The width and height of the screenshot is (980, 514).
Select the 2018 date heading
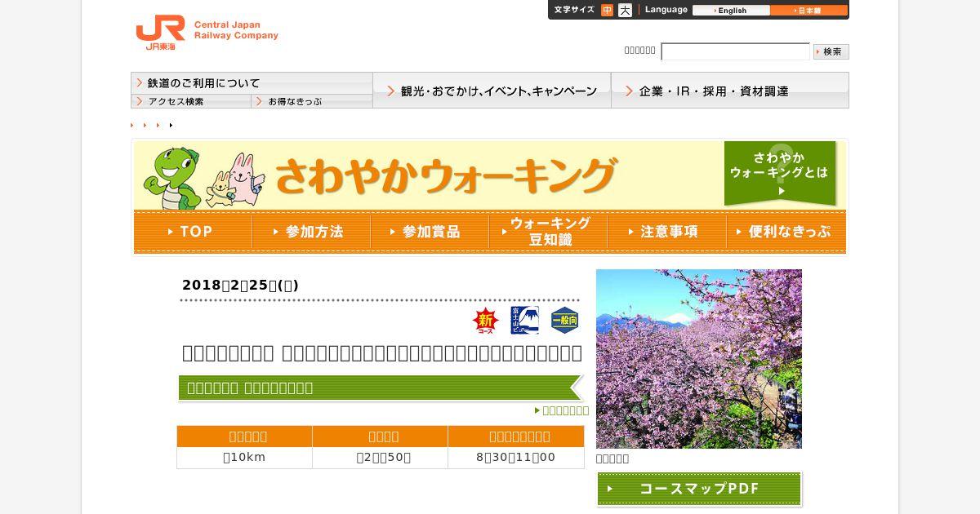coord(240,285)
